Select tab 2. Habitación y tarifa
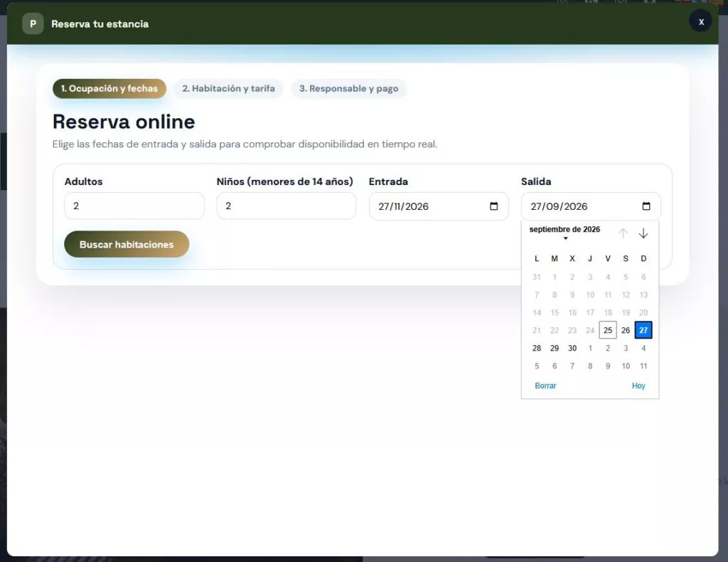 pos(228,88)
